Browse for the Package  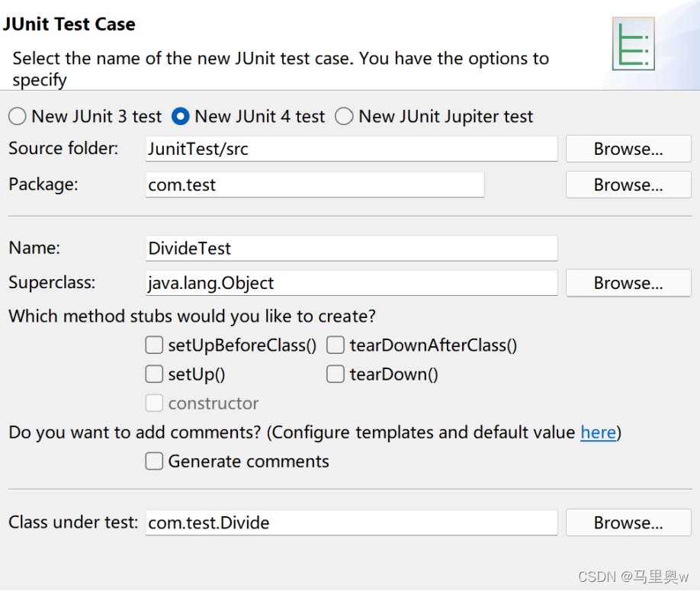click(x=628, y=185)
